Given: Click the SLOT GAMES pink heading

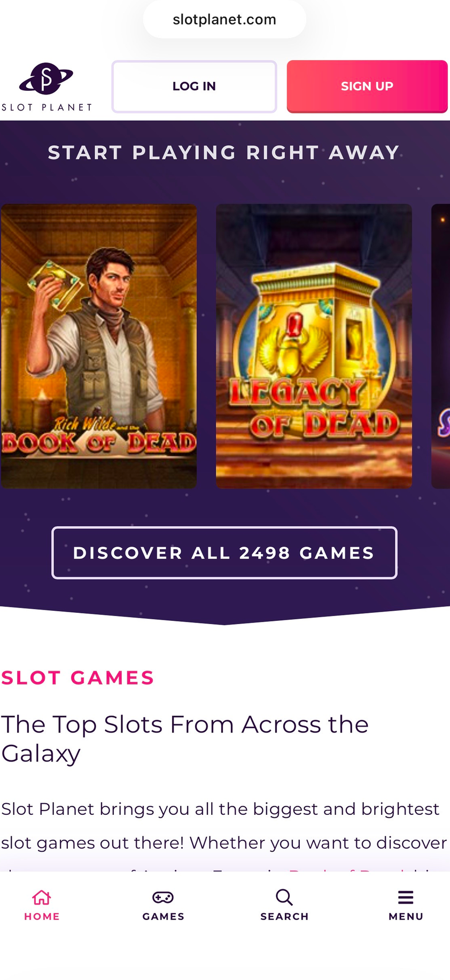Looking at the screenshot, I should click(x=77, y=678).
